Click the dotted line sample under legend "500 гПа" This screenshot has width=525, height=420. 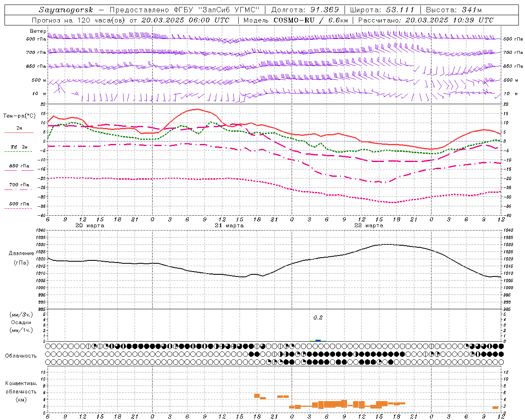18,209
